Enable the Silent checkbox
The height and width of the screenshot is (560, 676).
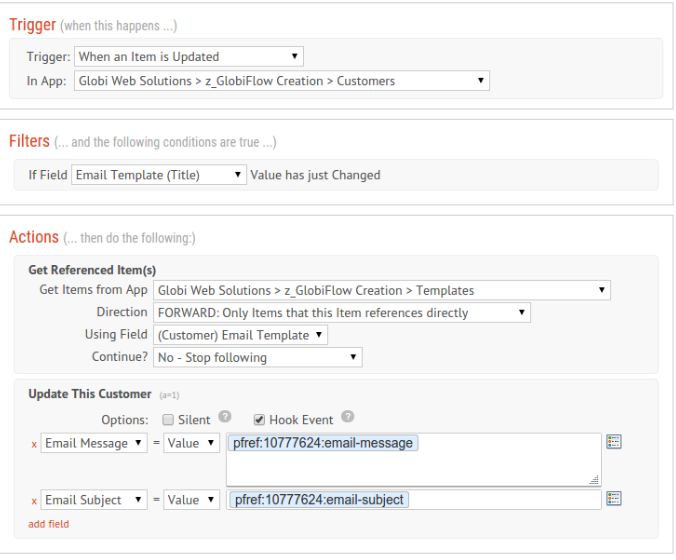(x=169, y=420)
